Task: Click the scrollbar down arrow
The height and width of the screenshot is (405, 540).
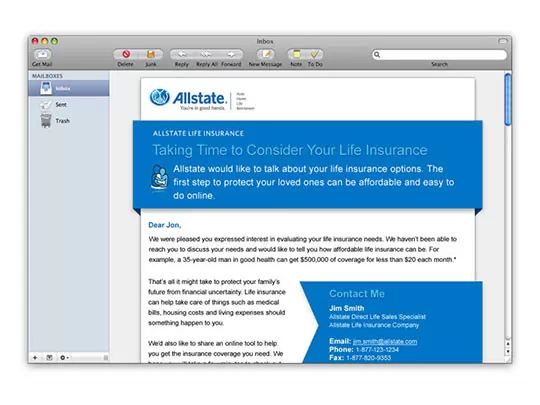Action: click(508, 351)
